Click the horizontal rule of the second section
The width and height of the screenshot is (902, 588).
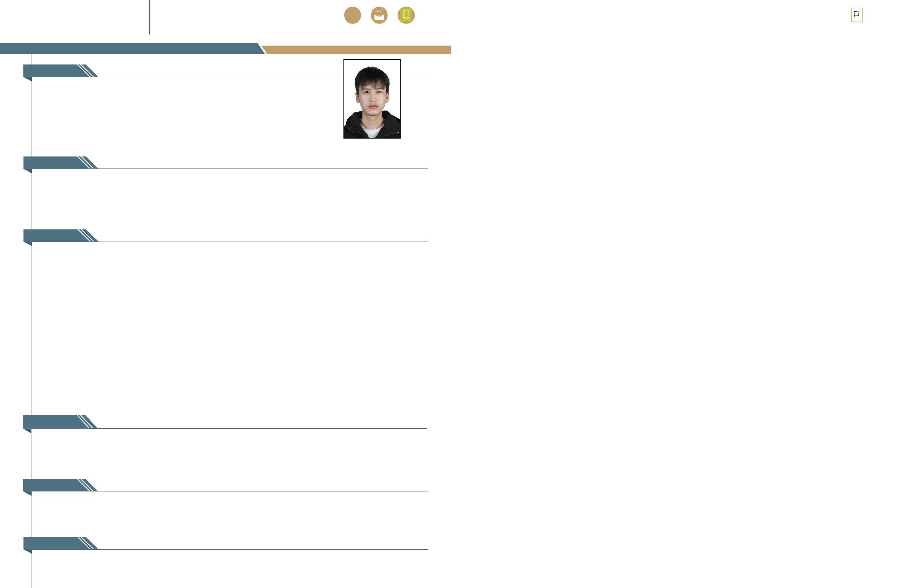point(262,168)
